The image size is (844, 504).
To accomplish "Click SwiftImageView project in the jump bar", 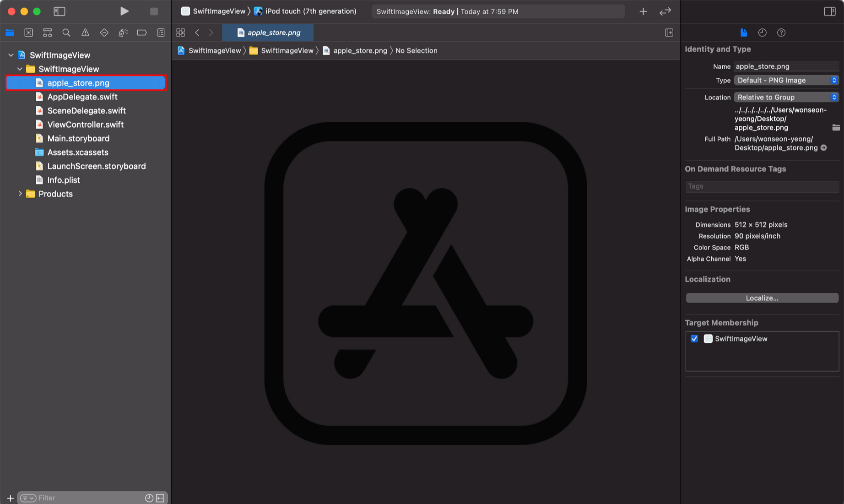I will point(209,50).
